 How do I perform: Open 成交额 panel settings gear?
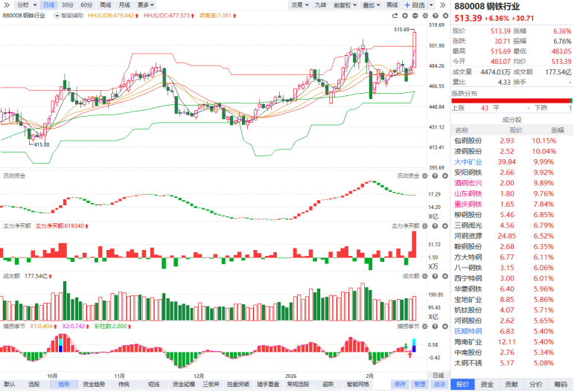(426, 276)
